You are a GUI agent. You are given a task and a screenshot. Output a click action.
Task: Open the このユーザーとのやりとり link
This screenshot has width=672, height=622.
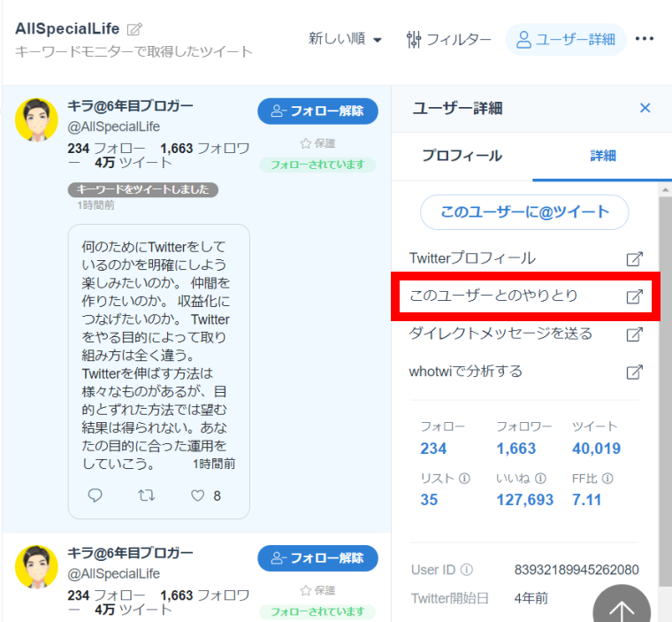[x=525, y=296]
